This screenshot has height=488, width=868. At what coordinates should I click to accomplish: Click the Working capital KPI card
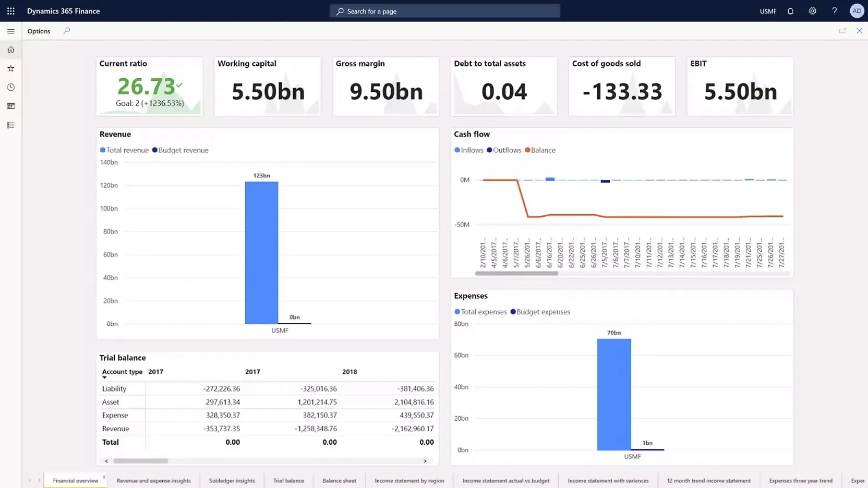[x=268, y=86]
